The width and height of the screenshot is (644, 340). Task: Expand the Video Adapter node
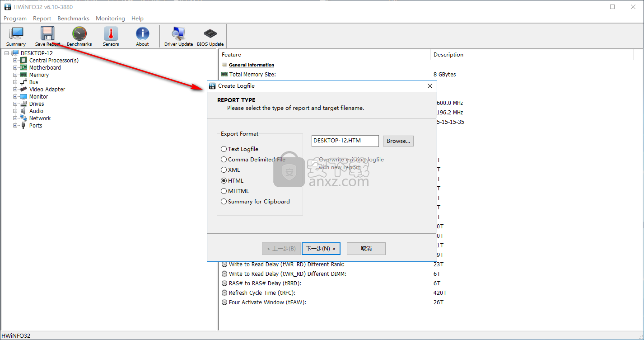15,89
